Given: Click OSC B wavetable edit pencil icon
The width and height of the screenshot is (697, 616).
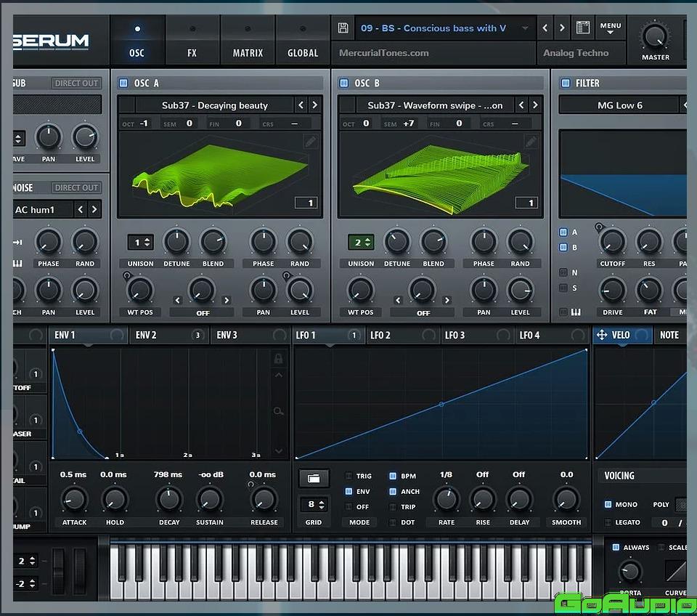Looking at the screenshot, I should (531, 142).
